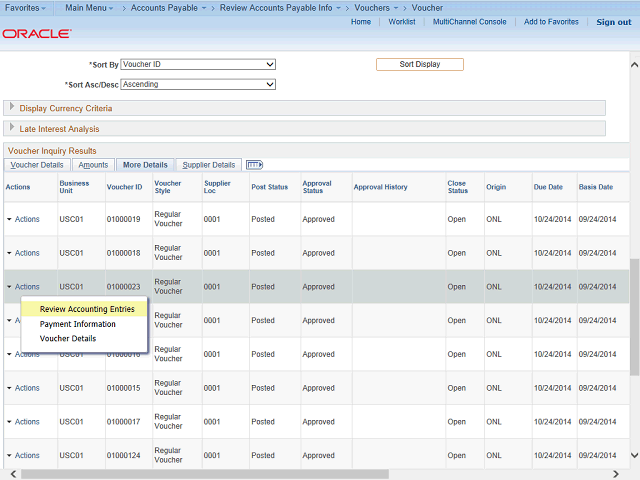The width and height of the screenshot is (640, 480).
Task: Choose Payment Information in the Actions menu
Action: 78,324
